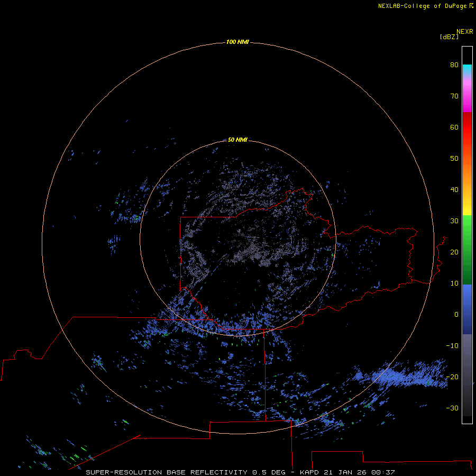Click the 20 dBZ legend value
The height and width of the screenshot is (476, 476).
coord(454,252)
